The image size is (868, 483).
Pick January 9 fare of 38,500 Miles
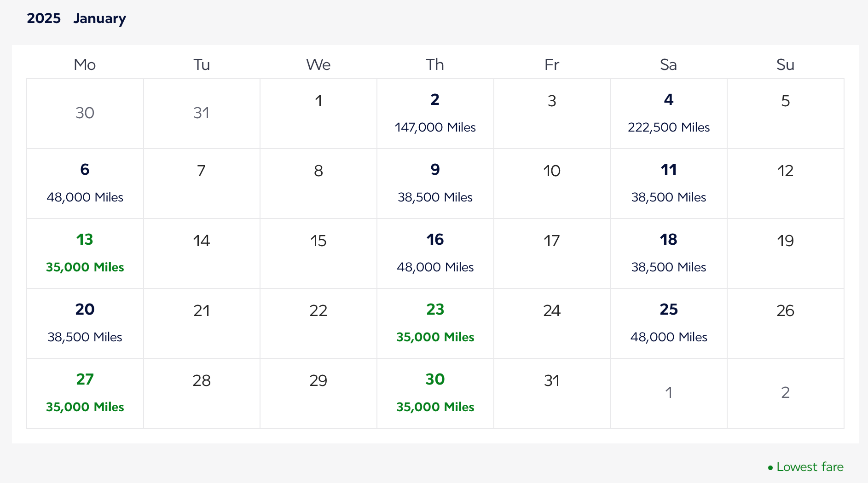pyautogui.click(x=435, y=184)
